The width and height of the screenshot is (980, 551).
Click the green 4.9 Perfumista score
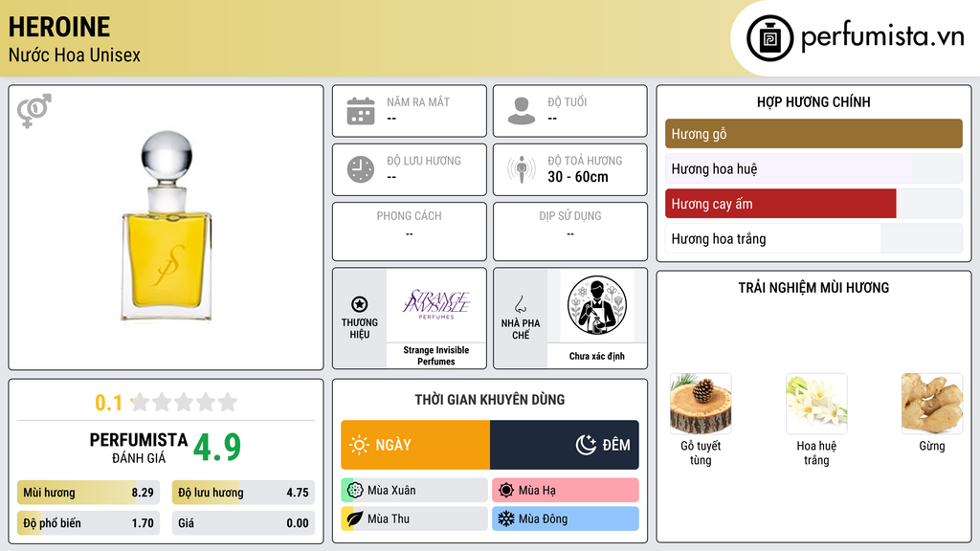click(217, 447)
